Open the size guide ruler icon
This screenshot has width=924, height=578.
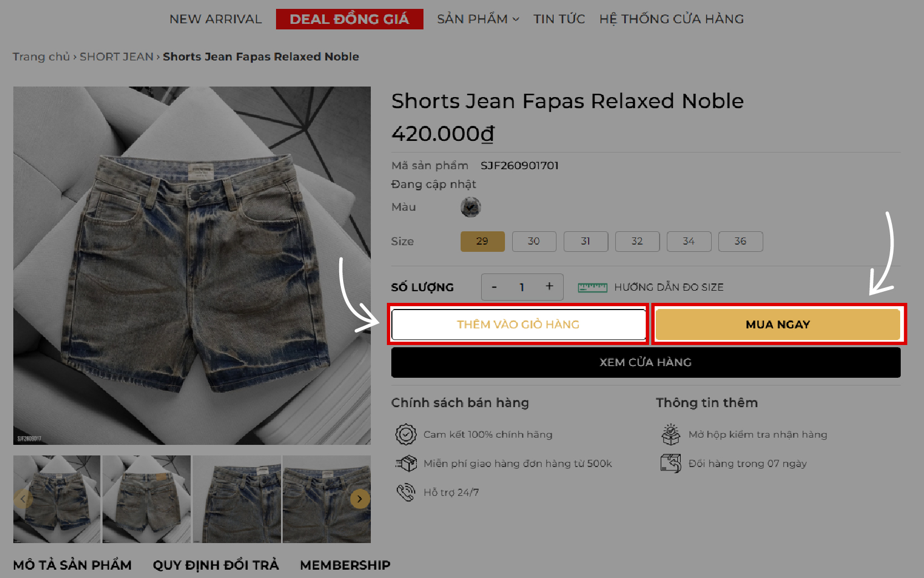(593, 287)
